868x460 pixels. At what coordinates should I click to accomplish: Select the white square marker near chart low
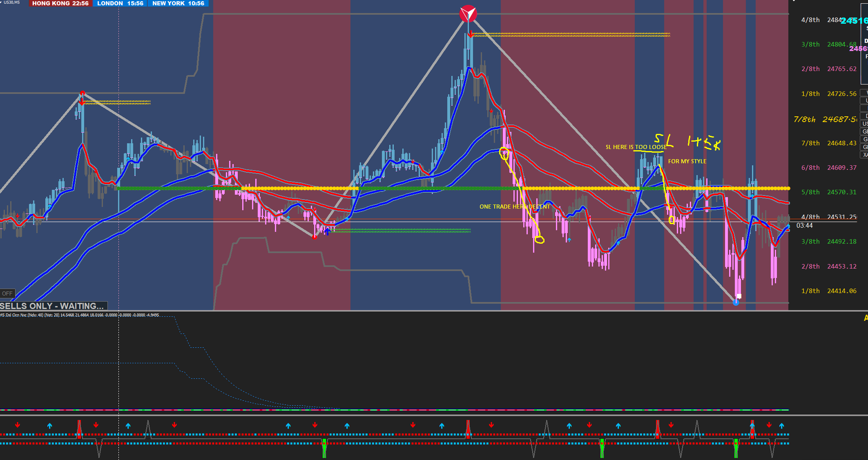coord(739,296)
